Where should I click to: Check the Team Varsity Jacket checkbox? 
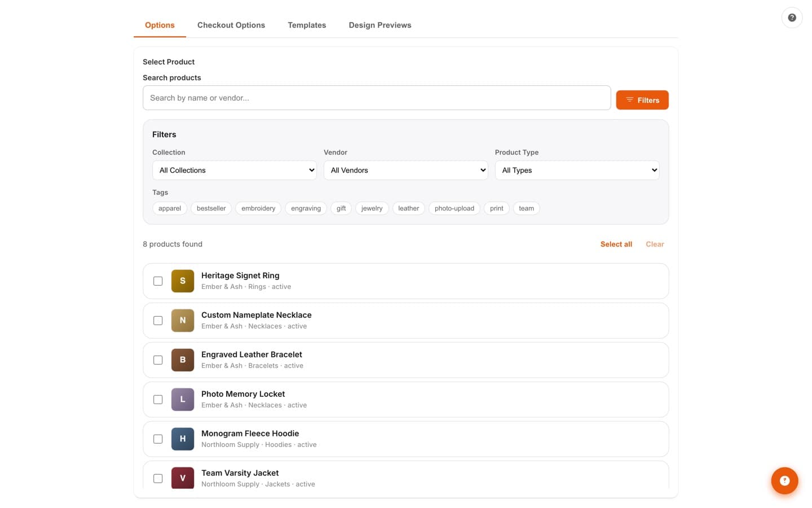(x=158, y=478)
